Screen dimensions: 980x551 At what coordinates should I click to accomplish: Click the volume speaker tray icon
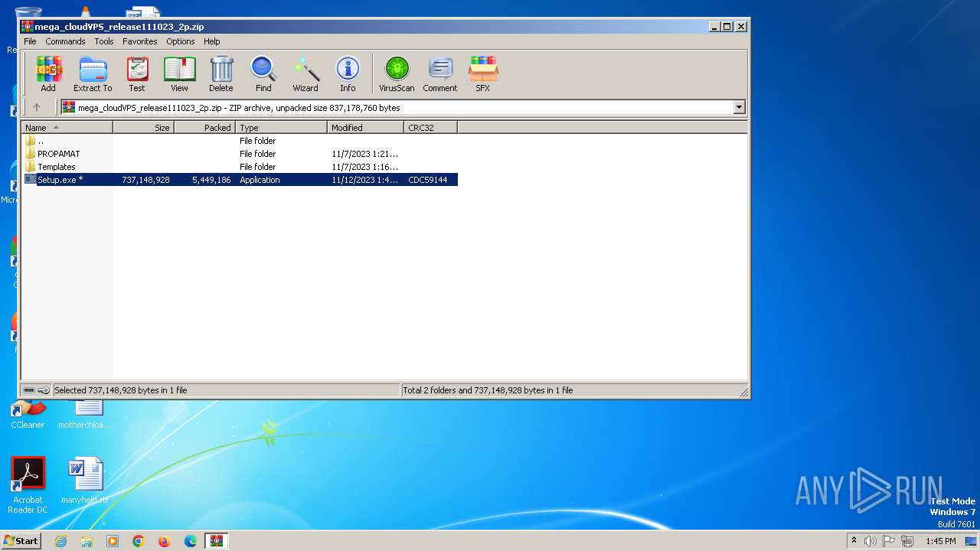pyautogui.click(x=871, y=541)
